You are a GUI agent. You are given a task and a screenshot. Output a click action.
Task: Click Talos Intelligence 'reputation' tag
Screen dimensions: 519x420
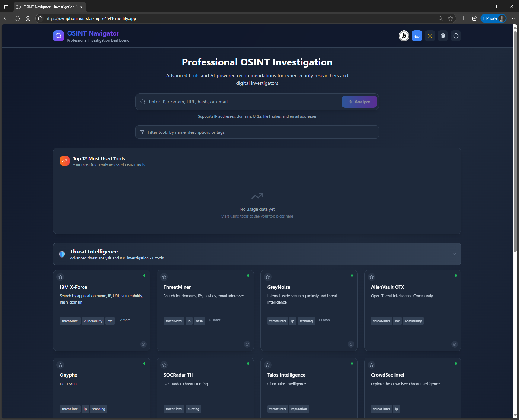[x=299, y=409]
